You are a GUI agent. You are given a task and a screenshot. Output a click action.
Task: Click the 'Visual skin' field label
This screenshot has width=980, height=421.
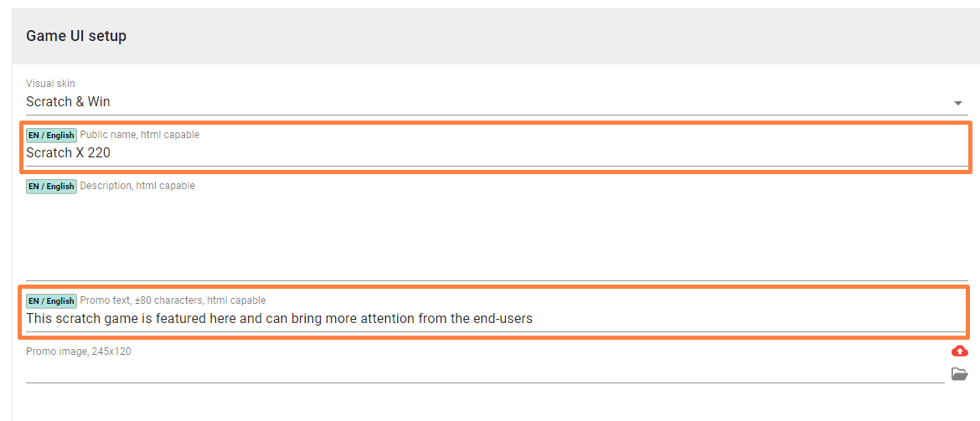[x=50, y=84]
